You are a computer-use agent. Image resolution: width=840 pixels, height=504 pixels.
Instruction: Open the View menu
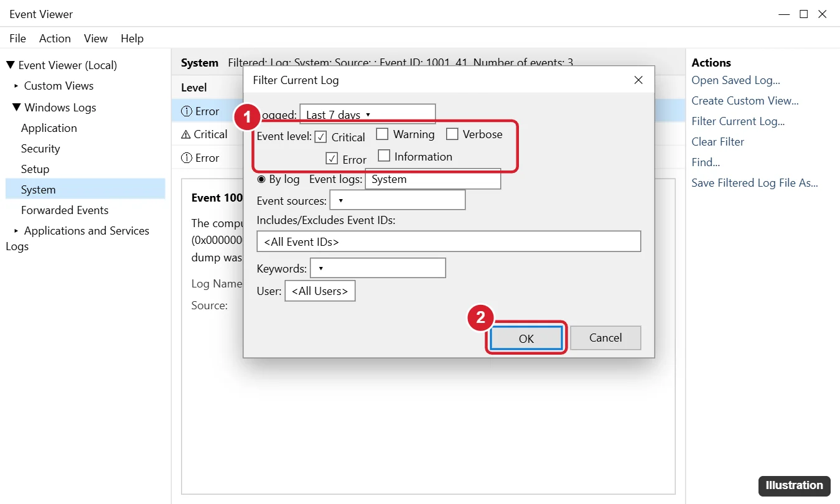[96, 39]
